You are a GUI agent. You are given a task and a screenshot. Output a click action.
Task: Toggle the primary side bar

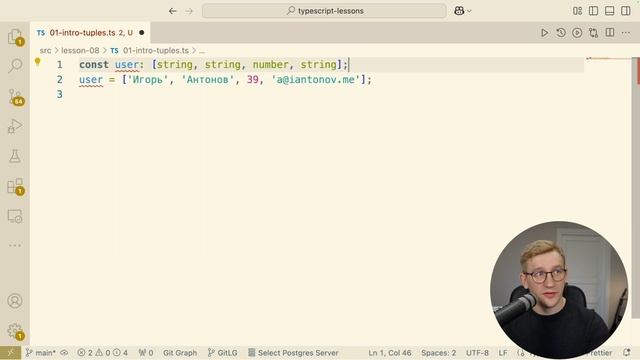pos(593,11)
